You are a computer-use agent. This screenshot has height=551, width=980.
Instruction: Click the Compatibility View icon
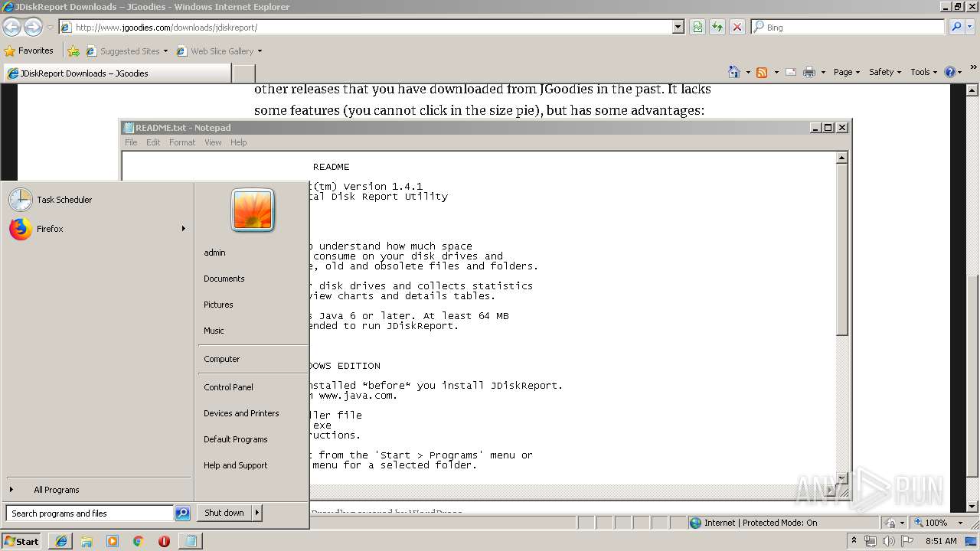coord(697,27)
